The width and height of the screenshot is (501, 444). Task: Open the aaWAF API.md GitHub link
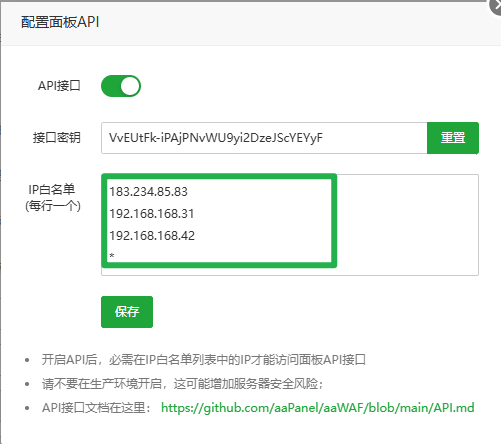coord(317,408)
